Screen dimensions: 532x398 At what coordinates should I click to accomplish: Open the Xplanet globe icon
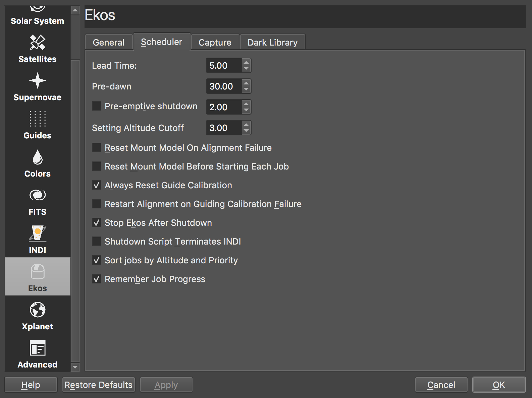[x=38, y=310]
